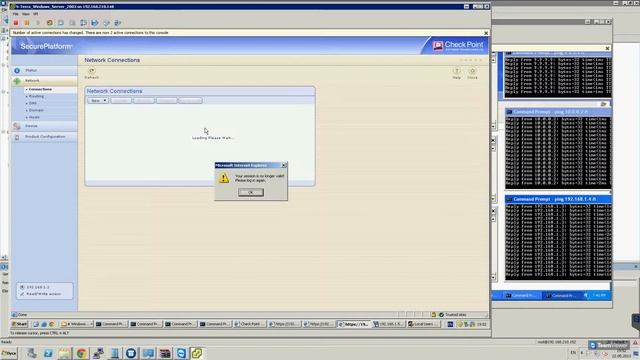640x360 pixels.
Task: Dismiss the active connections notification bar
Action: 486,33
